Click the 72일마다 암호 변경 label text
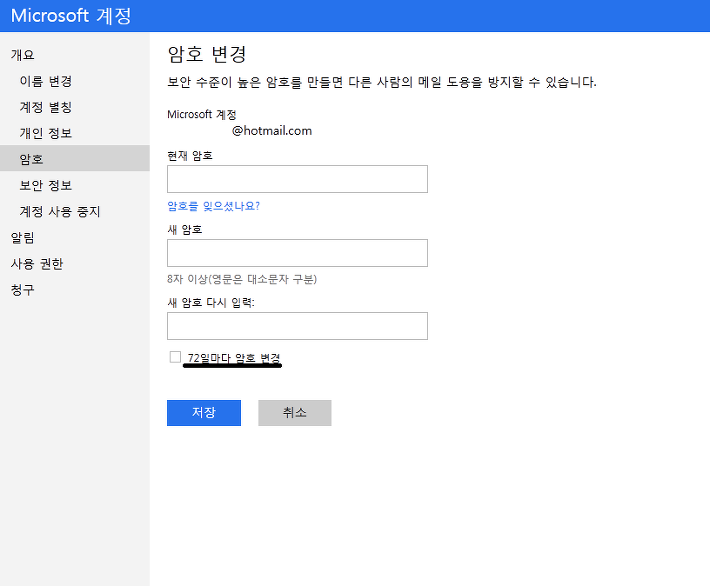This screenshot has width=710, height=586. coord(234,358)
